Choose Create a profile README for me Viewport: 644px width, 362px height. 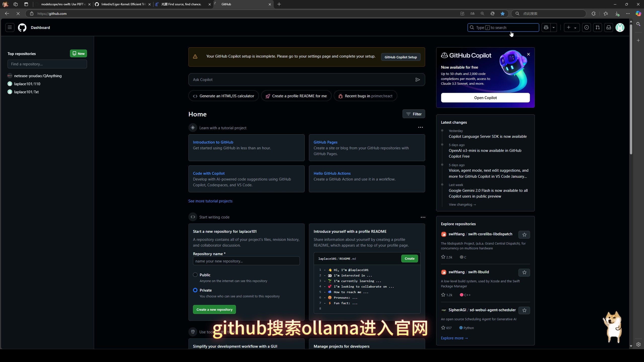click(x=296, y=96)
